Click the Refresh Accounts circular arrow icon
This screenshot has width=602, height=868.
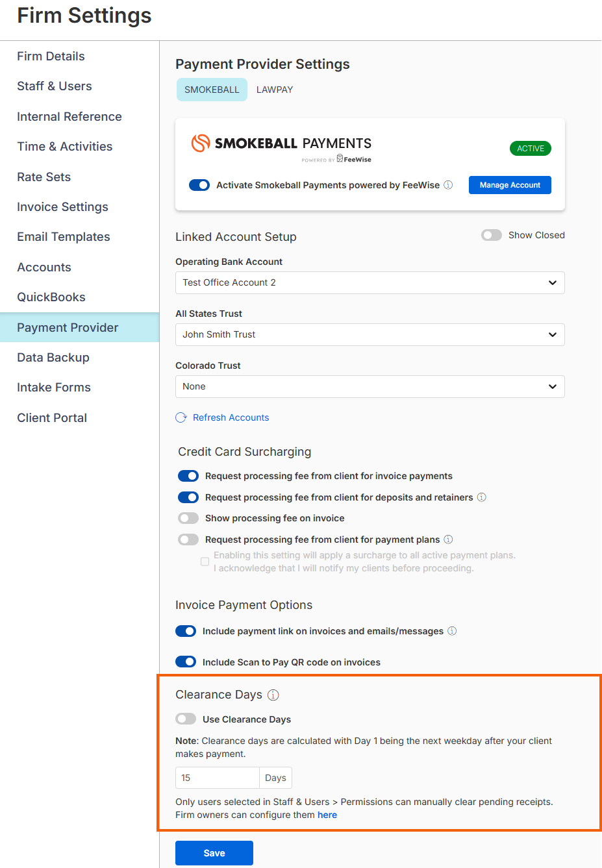[181, 417]
